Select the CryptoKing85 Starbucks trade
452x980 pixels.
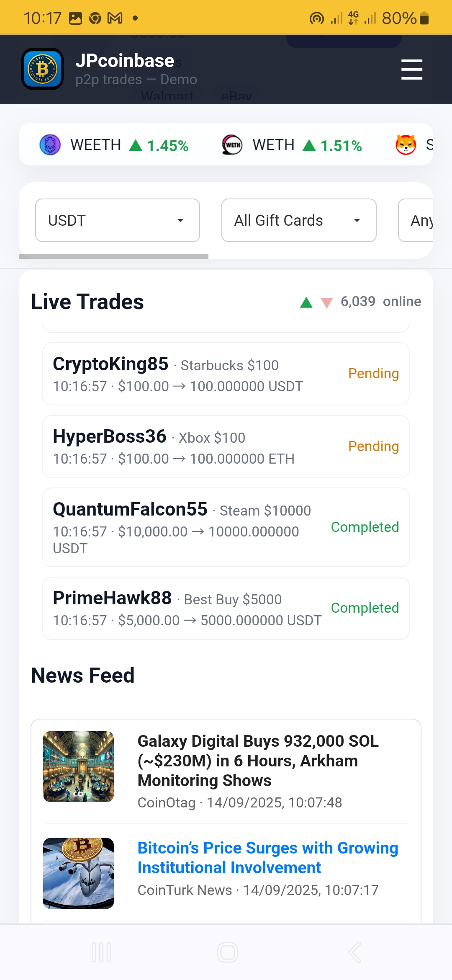pos(226,374)
